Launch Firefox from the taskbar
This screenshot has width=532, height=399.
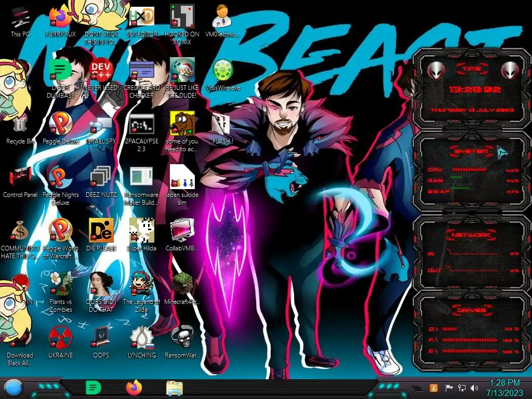(134, 388)
